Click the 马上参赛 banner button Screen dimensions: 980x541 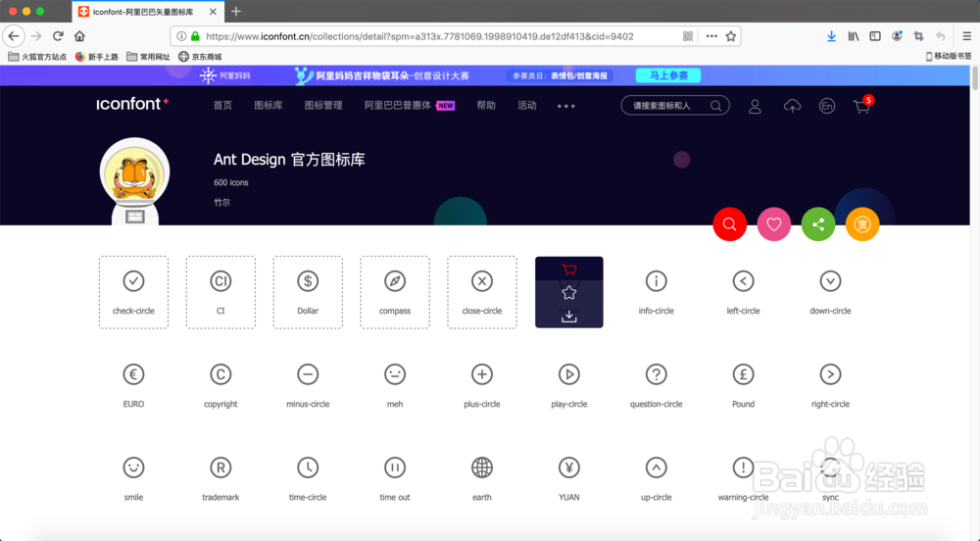point(668,75)
